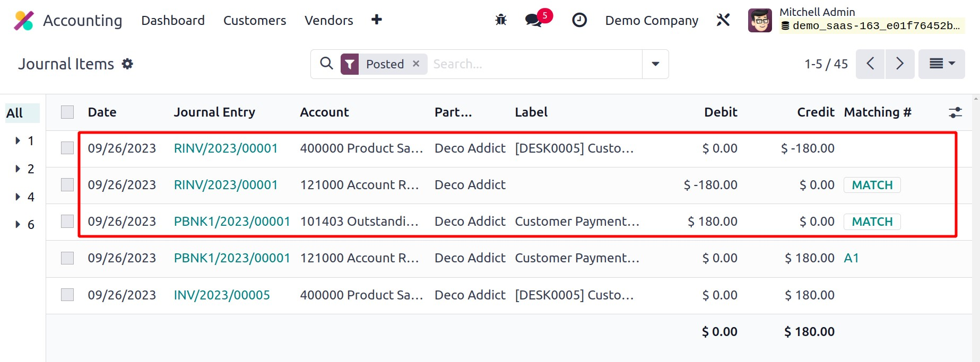Click the plus icon in the navbar
The width and height of the screenshot is (980, 362).
click(x=377, y=20)
